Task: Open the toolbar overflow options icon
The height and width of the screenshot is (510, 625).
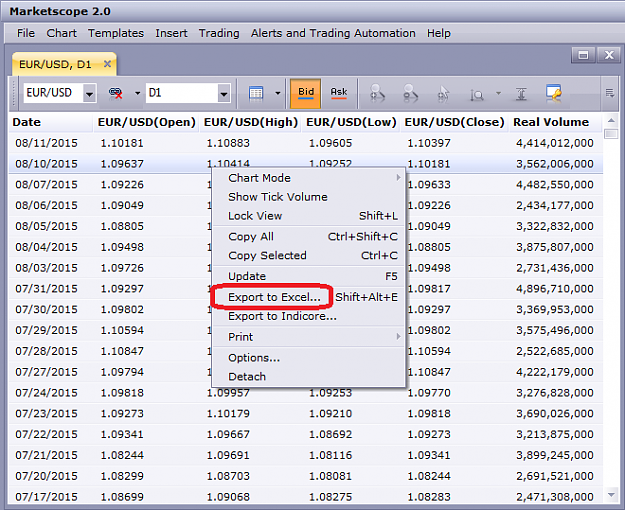Action: 609,93
